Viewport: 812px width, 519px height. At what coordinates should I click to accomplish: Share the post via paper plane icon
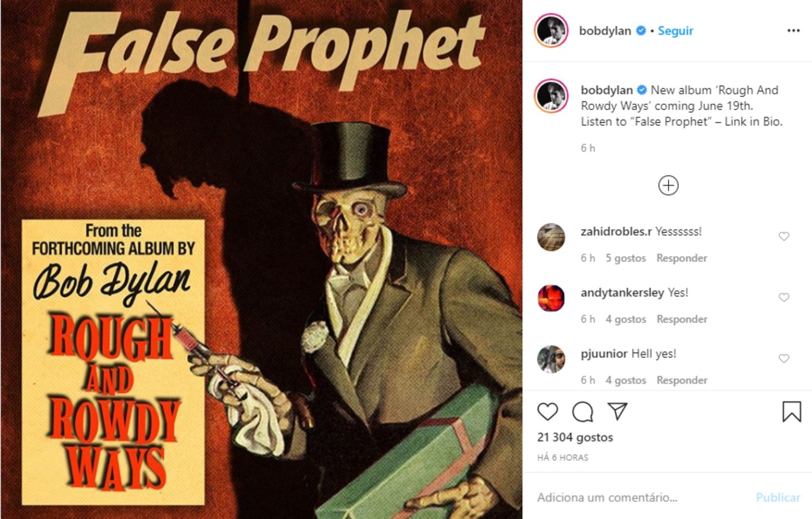617,411
